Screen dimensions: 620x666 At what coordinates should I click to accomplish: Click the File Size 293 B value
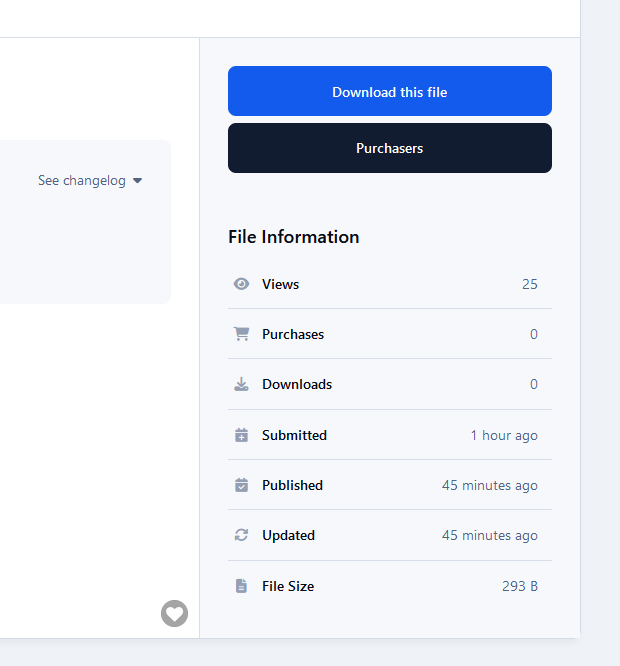(520, 586)
